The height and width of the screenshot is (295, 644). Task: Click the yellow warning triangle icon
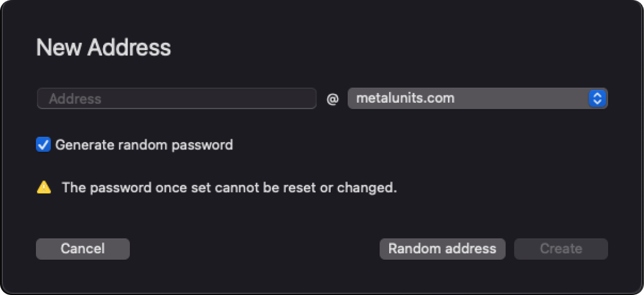tap(44, 188)
